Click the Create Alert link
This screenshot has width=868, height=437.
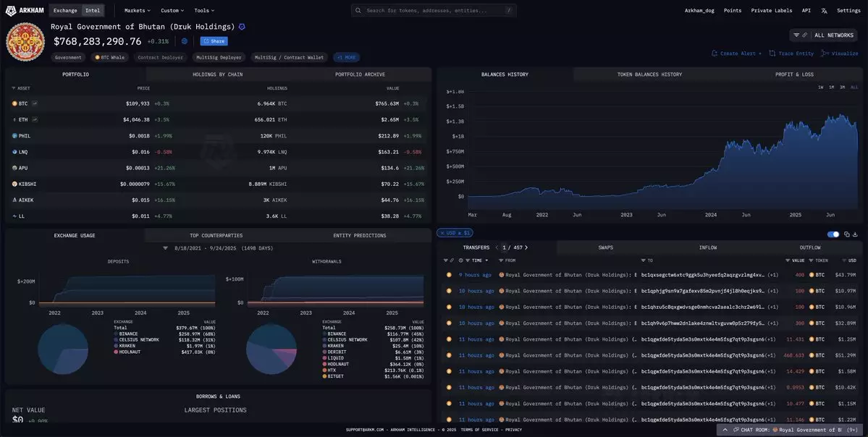point(734,54)
